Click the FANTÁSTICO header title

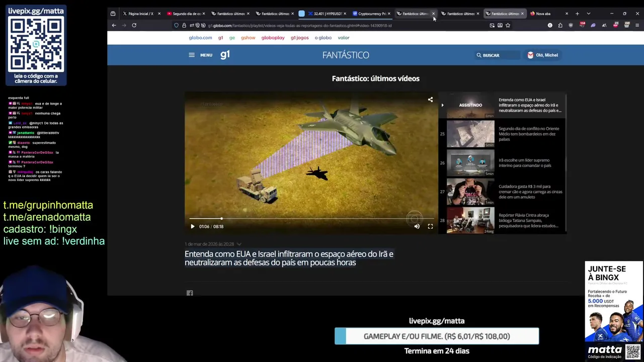[346, 55]
